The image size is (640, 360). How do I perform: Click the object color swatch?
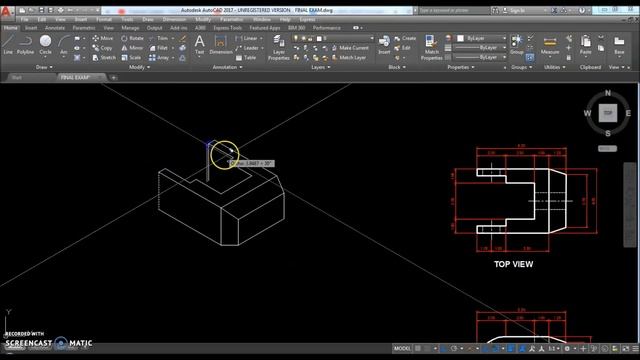pos(460,38)
